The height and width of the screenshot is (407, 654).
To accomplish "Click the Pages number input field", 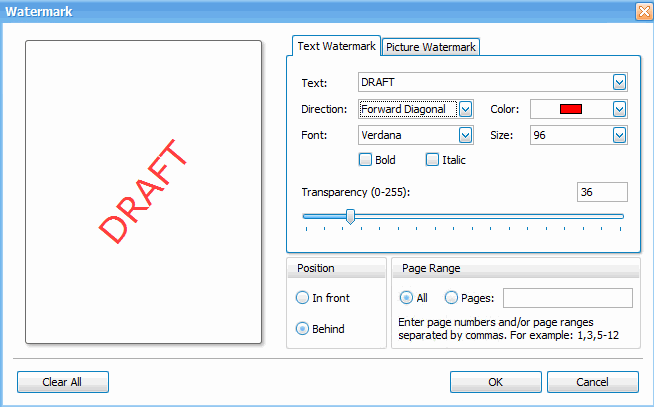I will point(567,298).
